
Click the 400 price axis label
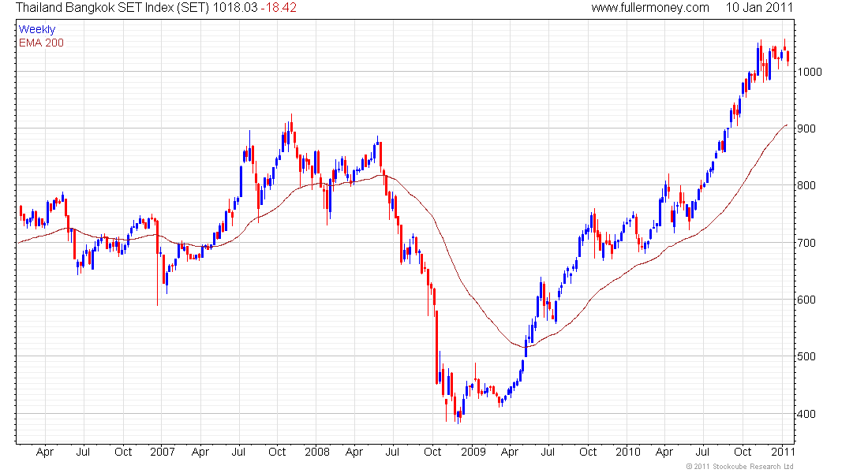point(806,414)
